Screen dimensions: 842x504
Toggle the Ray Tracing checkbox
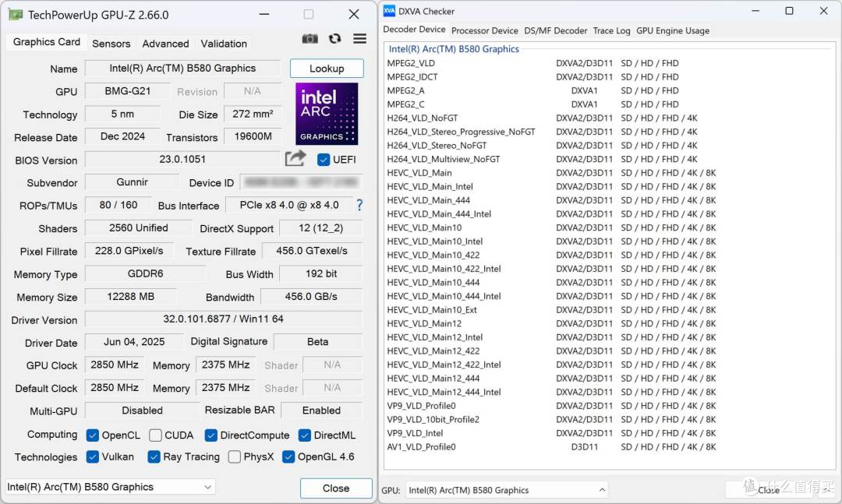(154, 456)
